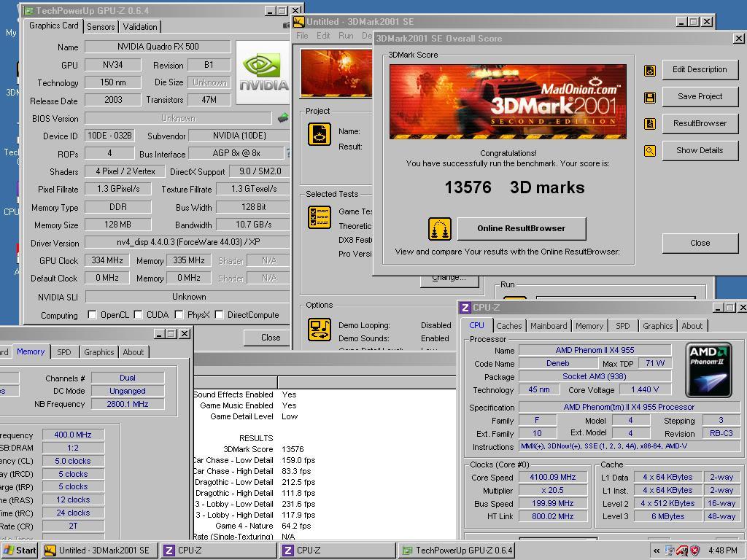Open the Graphics Card tab in GPU-Z
Viewport: 747px width, 560px height.
54,26
